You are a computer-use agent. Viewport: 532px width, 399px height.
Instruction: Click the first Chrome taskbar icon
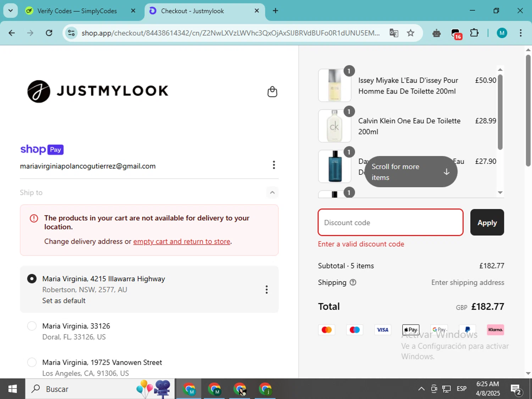tap(189, 389)
